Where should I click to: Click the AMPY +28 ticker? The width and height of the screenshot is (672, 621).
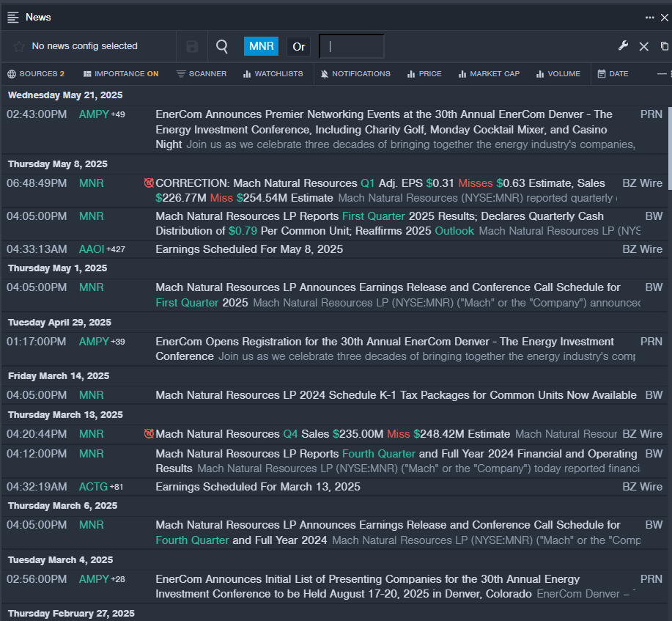pyautogui.click(x=102, y=579)
